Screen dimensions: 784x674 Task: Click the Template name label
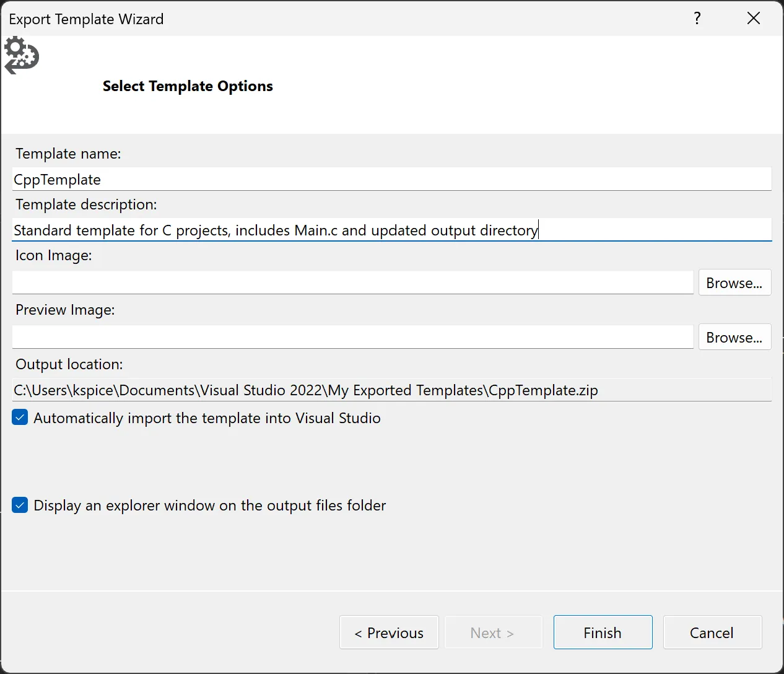click(68, 154)
